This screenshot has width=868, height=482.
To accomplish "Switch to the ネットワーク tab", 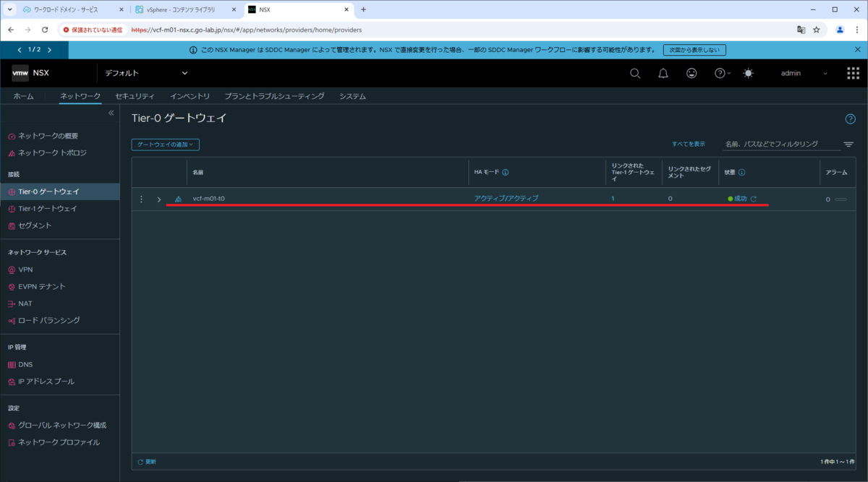I will click(x=80, y=96).
